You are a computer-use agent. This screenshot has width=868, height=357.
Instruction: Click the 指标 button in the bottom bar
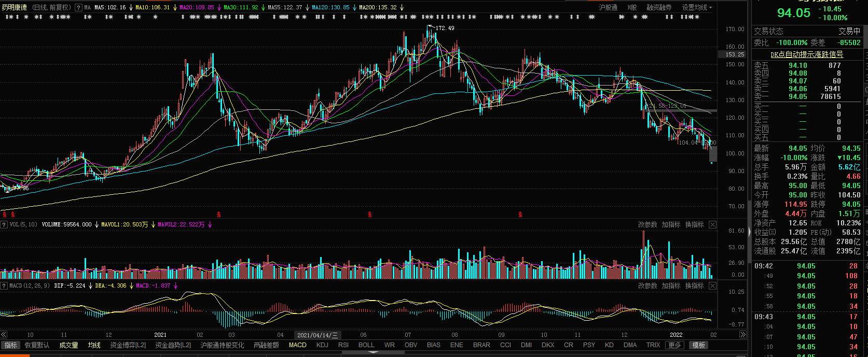click(x=10, y=345)
